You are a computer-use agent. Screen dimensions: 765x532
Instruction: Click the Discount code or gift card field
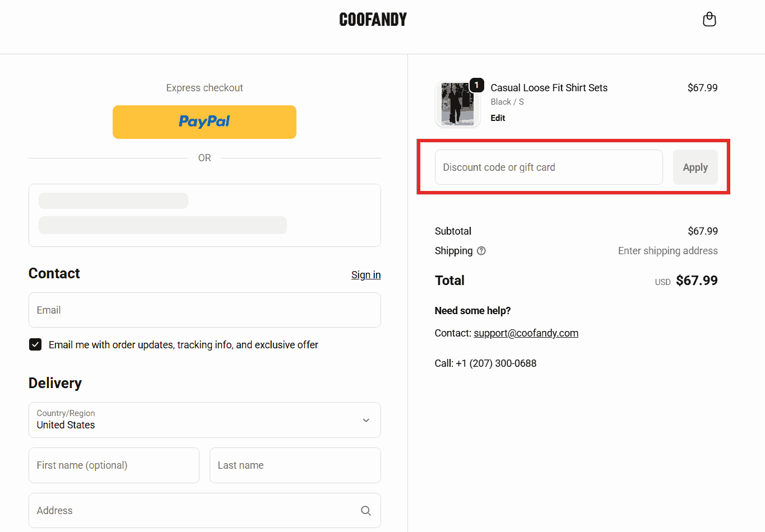click(548, 167)
